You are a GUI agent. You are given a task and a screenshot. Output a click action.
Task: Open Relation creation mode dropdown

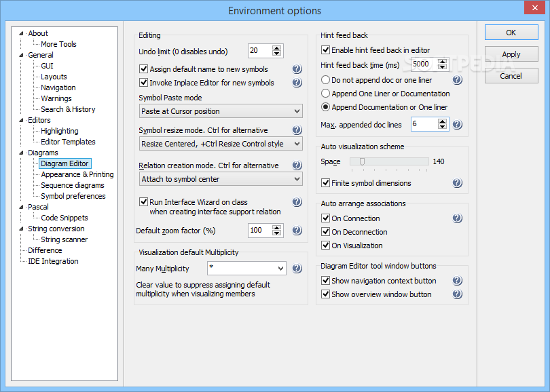[x=221, y=179]
